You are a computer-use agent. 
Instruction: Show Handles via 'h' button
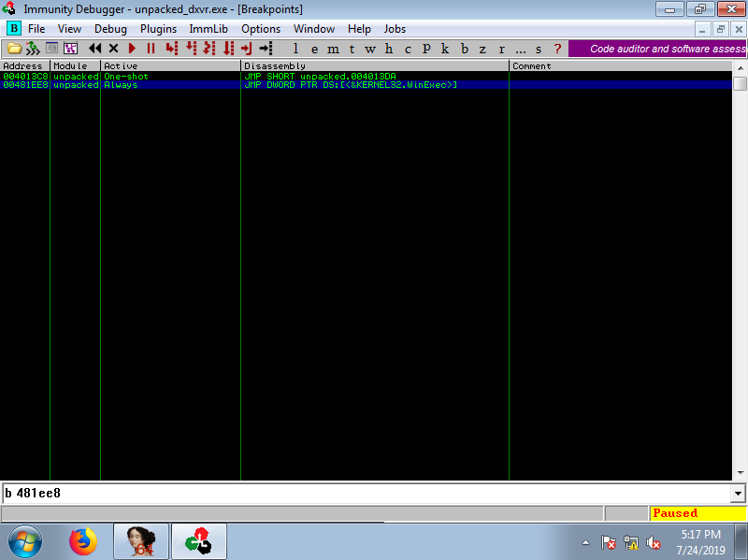pos(389,50)
